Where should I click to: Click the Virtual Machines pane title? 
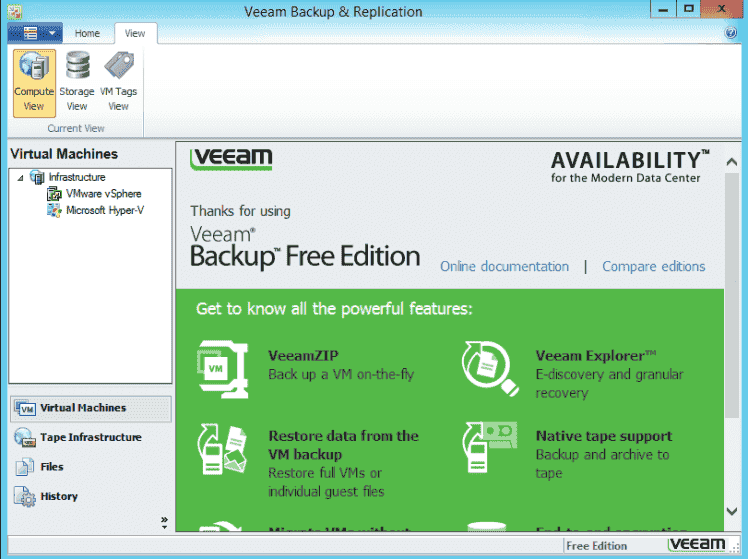coord(64,154)
